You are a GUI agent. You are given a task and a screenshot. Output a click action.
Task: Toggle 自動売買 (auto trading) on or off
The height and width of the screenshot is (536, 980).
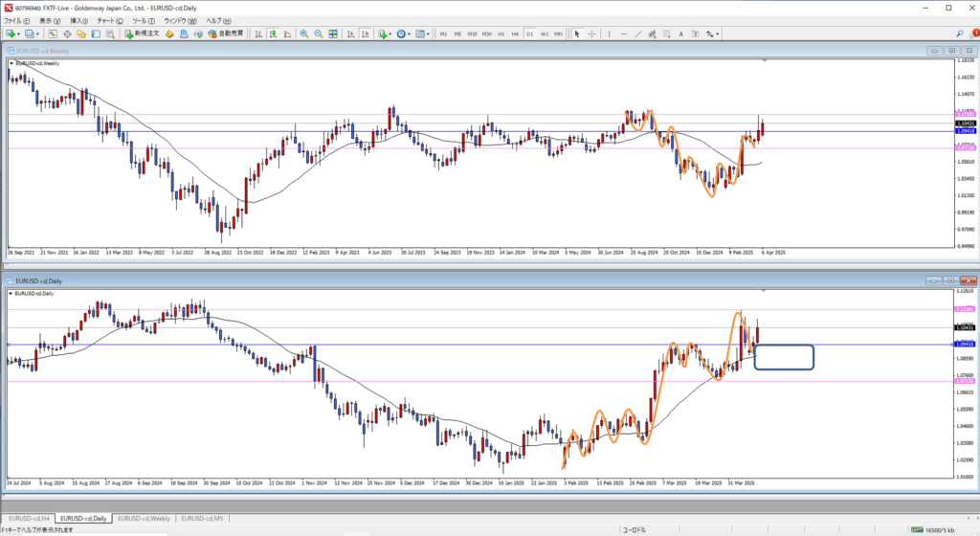point(225,33)
